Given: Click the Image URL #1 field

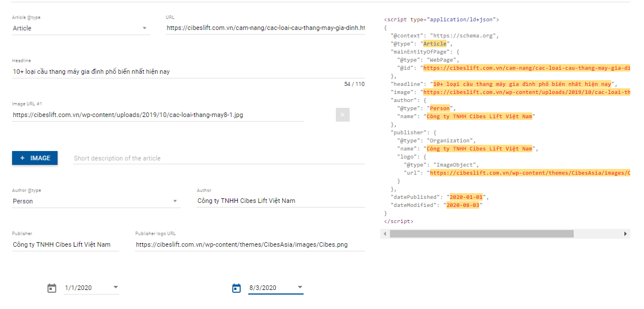Looking at the screenshot, I should [158, 115].
